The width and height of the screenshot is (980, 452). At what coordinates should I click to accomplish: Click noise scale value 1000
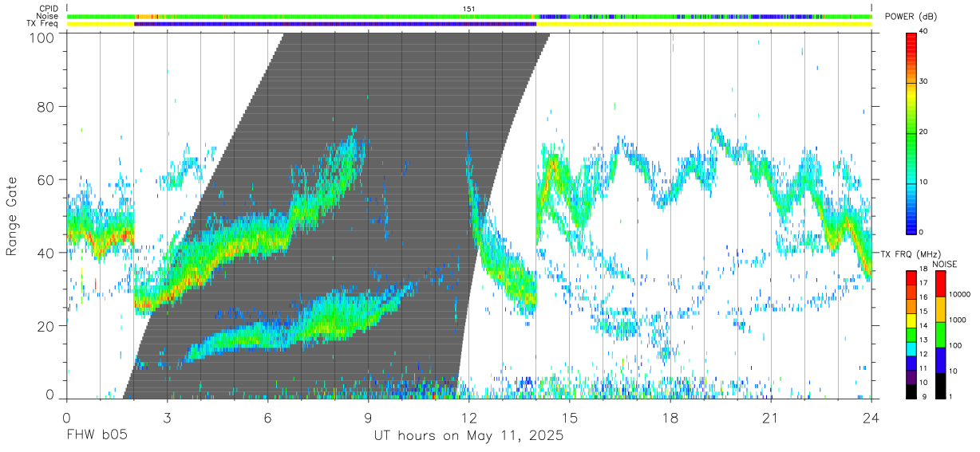tap(958, 320)
